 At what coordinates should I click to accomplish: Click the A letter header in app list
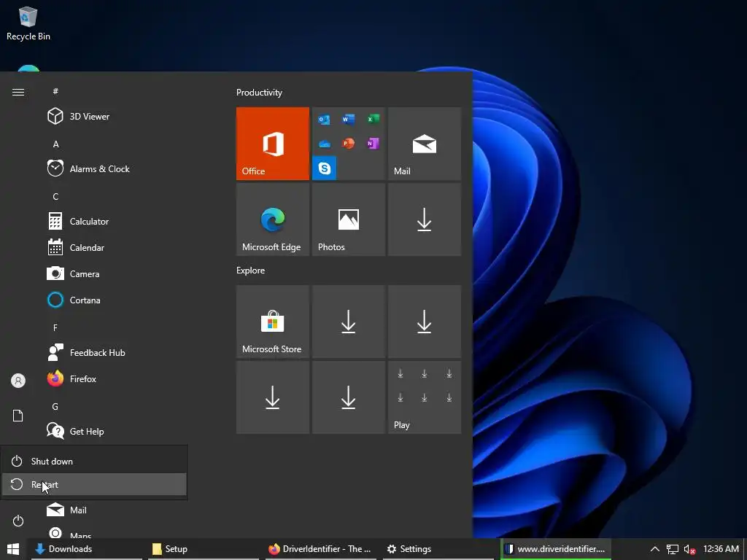point(55,144)
